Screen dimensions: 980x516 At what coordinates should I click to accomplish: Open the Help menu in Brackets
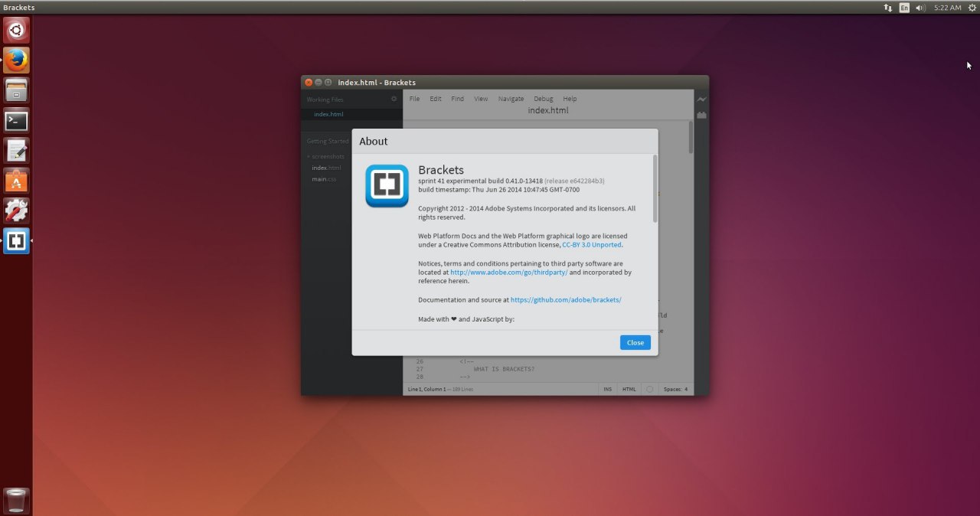coord(570,99)
